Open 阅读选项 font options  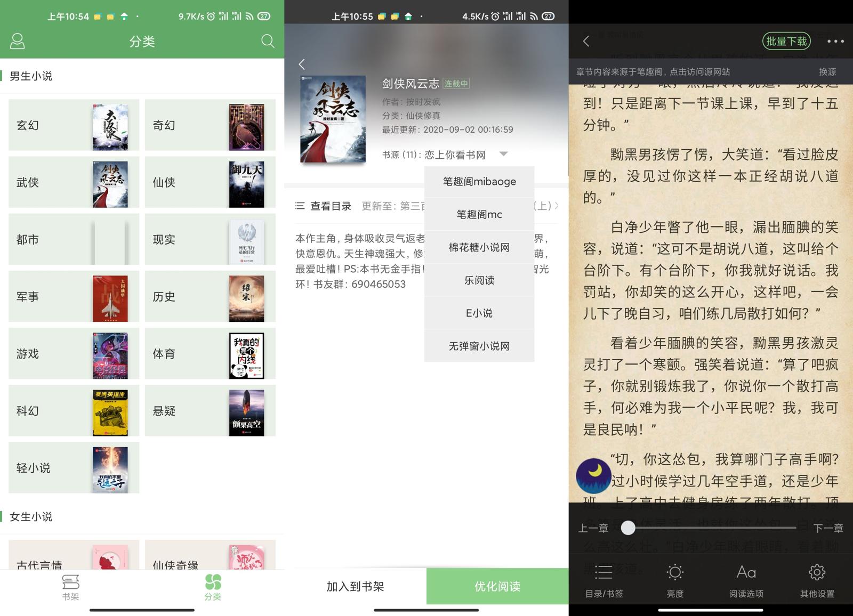coord(746,581)
